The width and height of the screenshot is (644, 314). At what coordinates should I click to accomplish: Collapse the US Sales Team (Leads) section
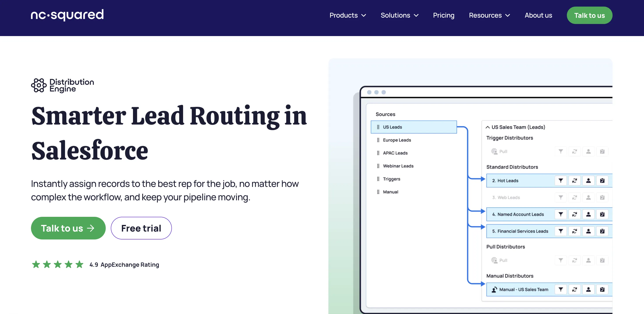[x=487, y=127]
